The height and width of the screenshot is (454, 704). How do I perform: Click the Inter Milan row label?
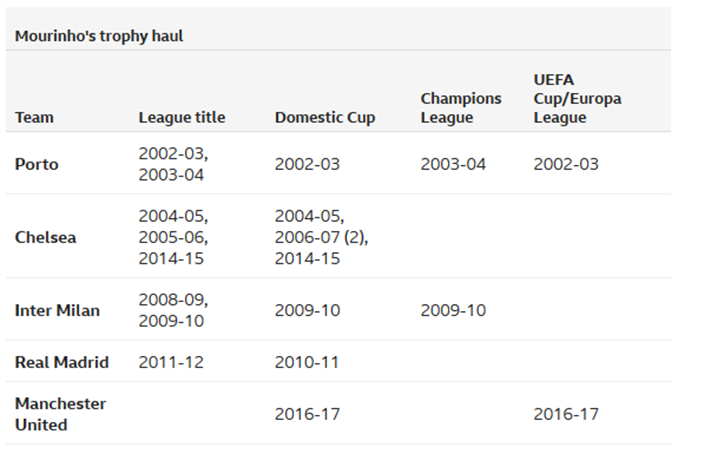(57, 310)
